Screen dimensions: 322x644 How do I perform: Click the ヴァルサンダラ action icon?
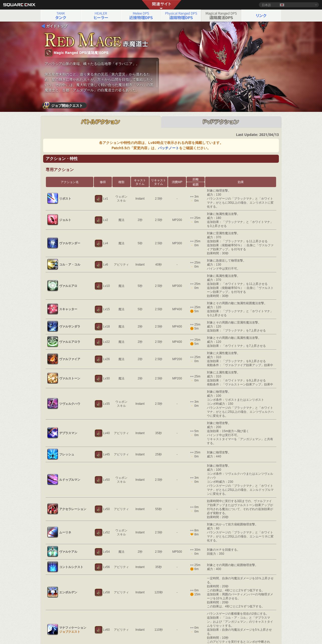53,326
